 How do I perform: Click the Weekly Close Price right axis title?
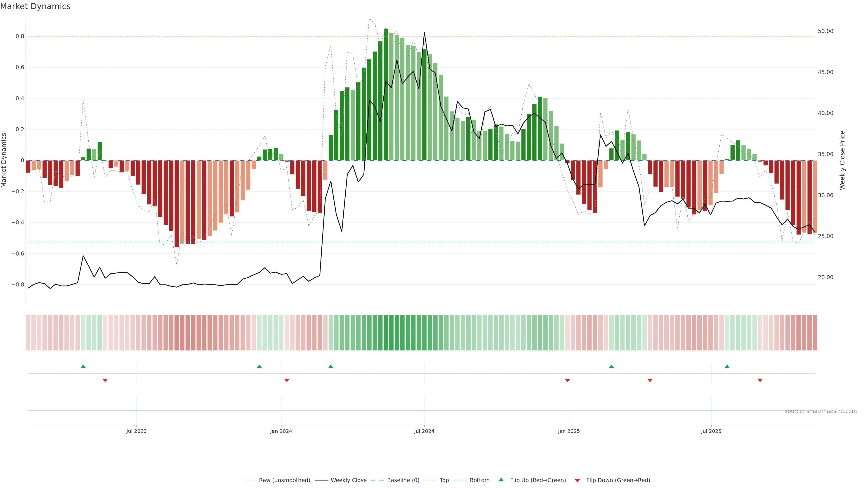coord(842,160)
